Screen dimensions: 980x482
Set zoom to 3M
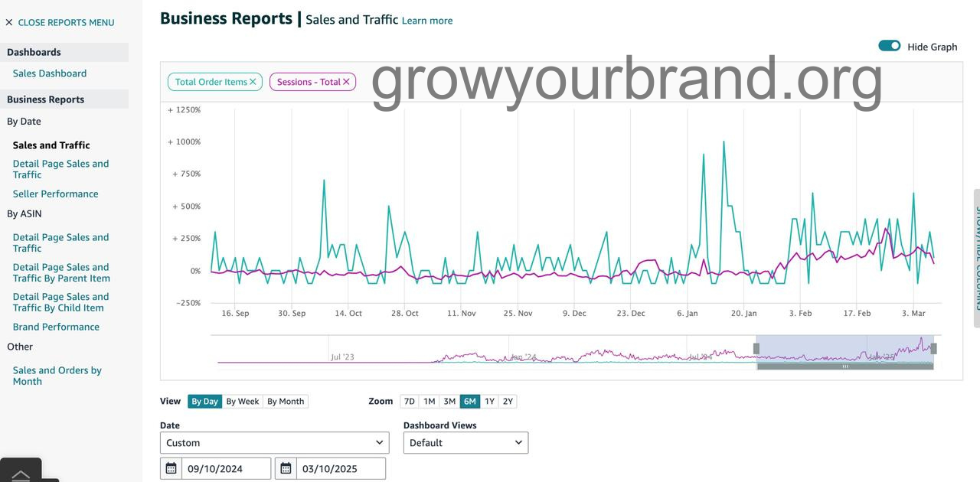click(x=449, y=401)
